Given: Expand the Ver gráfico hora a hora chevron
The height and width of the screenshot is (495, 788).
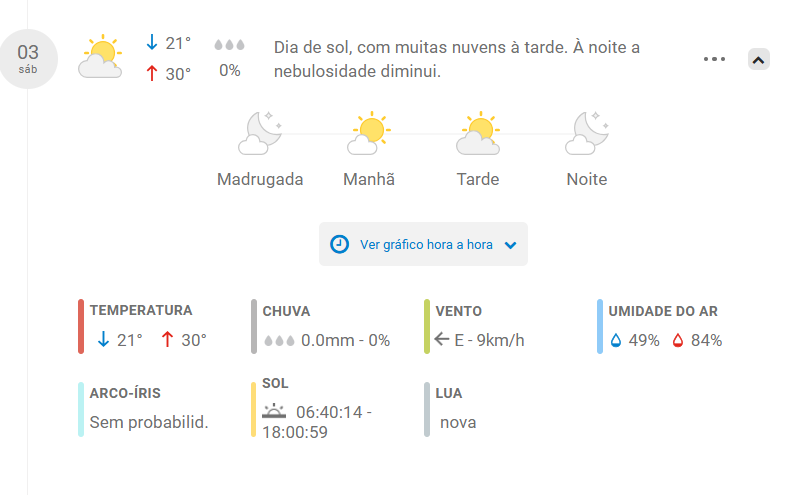Looking at the screenshot, I should tap(511, 245).
